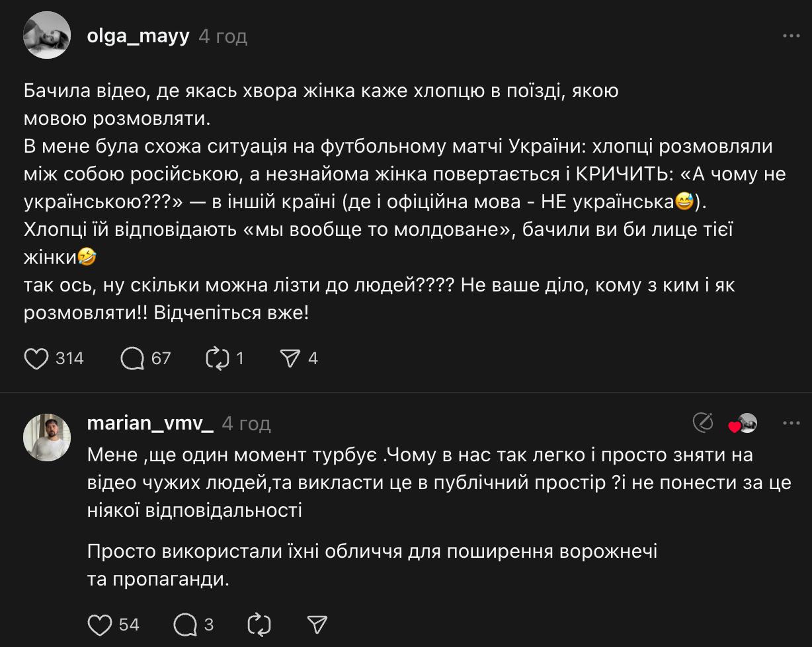This screenshot has width=812, height=647.
Task: Click the edited pencil indicator on the reply
Action: (702, 423)
